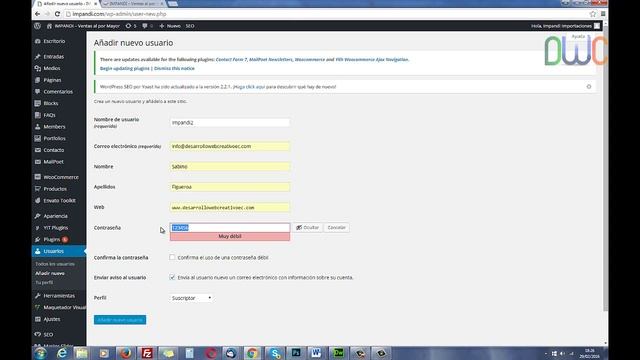Click the browser address bar
This screenshot has width=640, height=360.
pos(327,14)
